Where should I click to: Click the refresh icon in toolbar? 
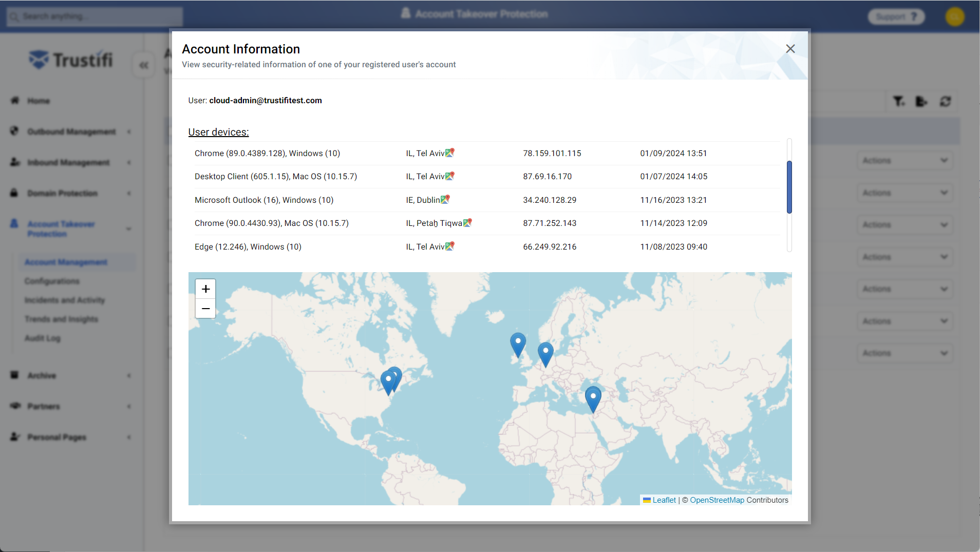[945, 102]
